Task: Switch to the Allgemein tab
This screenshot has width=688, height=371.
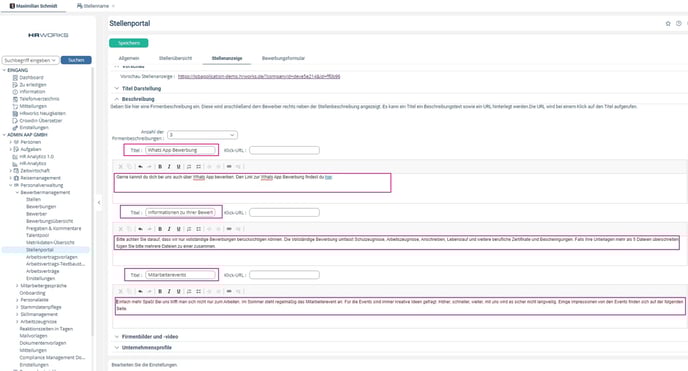Action: pyautogui.click(x=129, y=58)
